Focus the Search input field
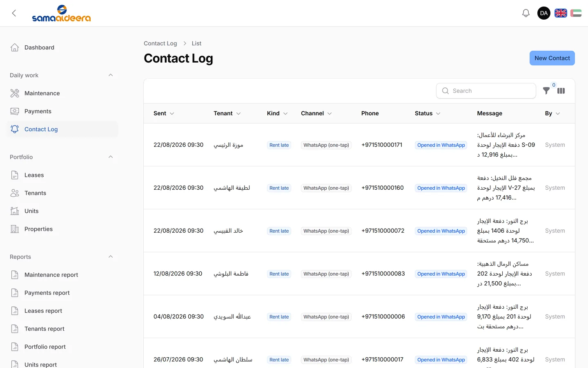 click(x=486, y=91)
